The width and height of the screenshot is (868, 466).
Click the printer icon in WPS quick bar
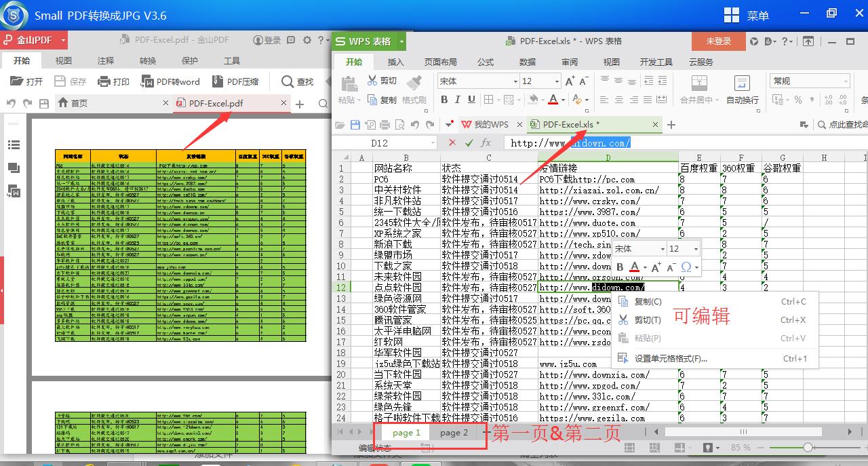click(384, 125)
